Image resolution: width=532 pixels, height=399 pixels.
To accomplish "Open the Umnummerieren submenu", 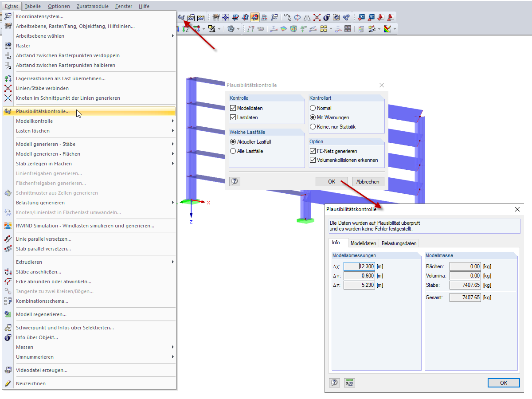I will coord(89,357).
